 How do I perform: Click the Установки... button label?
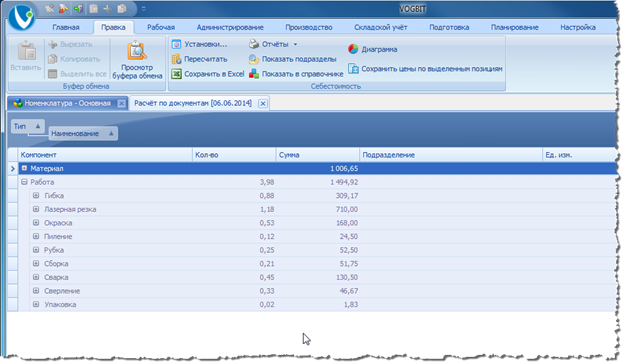pos(206,45)
